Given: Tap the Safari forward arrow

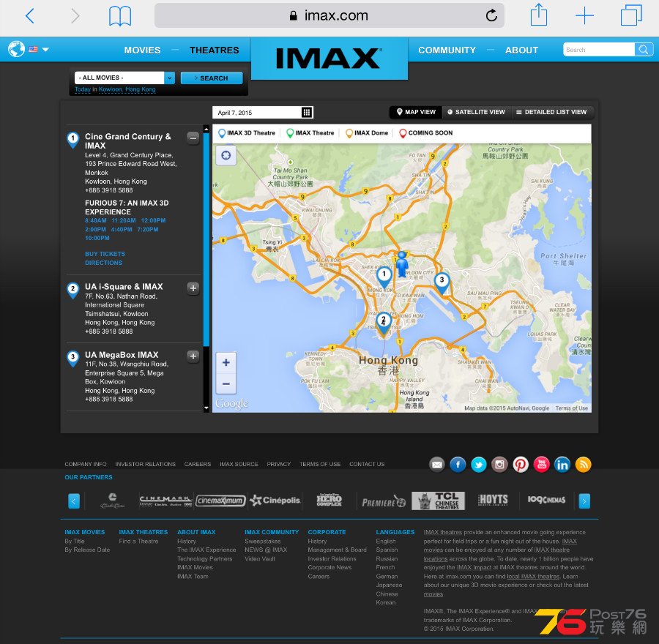Looking at the screenshot, I should 75,16.
